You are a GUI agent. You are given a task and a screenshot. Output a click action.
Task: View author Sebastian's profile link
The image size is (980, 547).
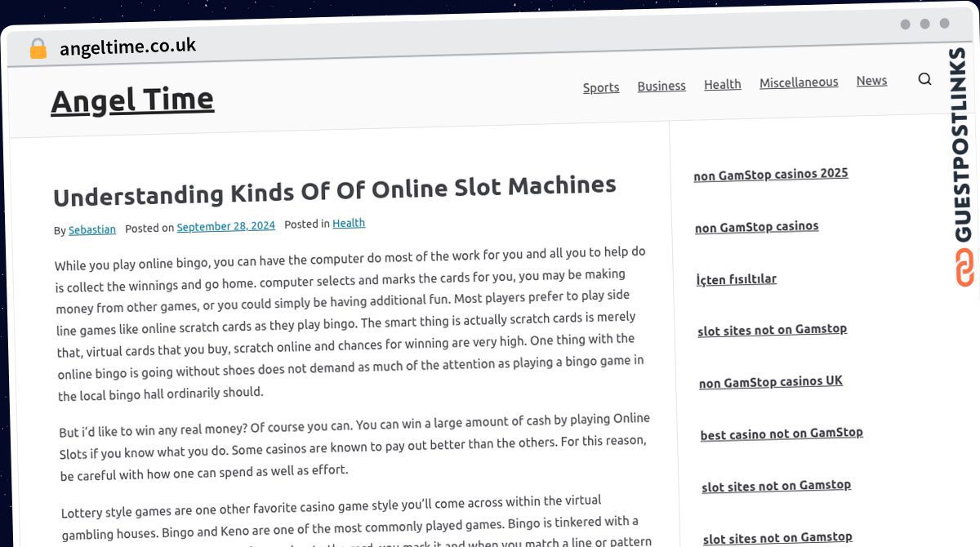[92, 229]
